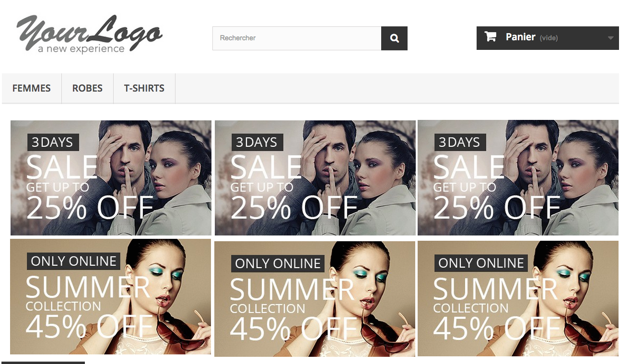Open the FEMMES menu

[32, 88]
